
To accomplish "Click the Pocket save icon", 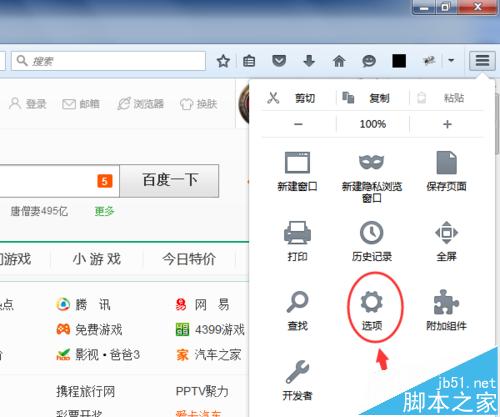I will click(279, 61).
